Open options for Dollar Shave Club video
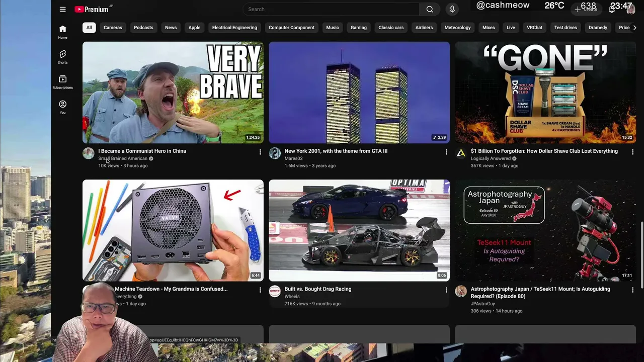 point(632,152)
